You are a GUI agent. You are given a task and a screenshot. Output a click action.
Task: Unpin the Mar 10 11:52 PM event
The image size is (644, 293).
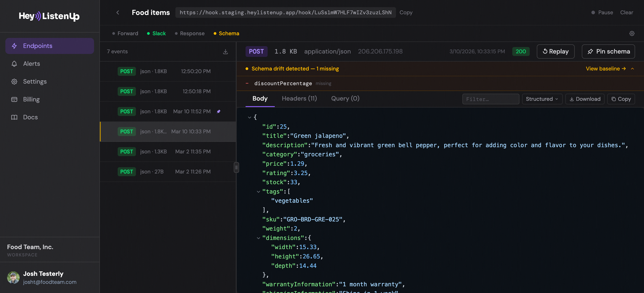point(219,111)
